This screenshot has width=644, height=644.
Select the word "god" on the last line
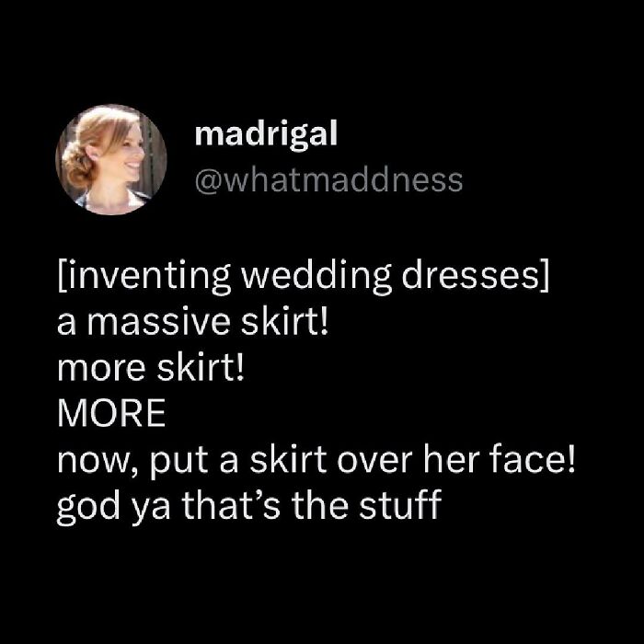[88, 507]
